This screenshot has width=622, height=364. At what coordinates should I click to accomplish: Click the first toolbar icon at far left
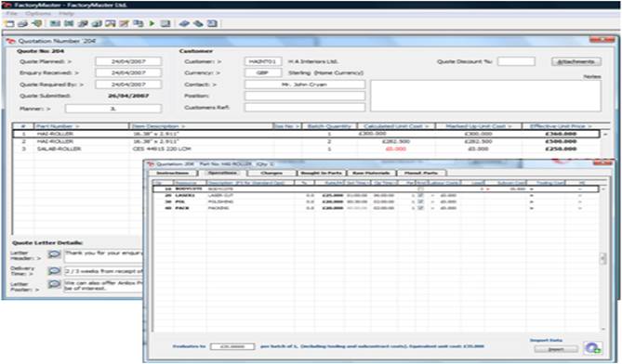9,24
